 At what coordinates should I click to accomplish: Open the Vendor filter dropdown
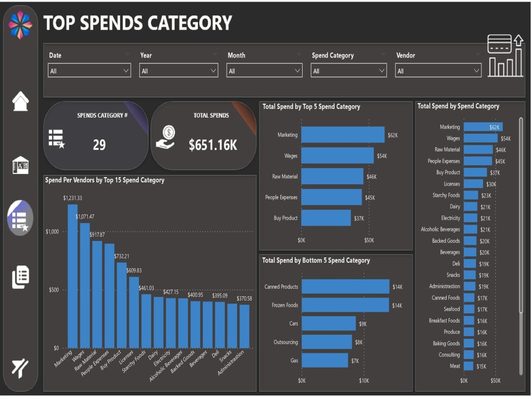(x=437, y=70)
